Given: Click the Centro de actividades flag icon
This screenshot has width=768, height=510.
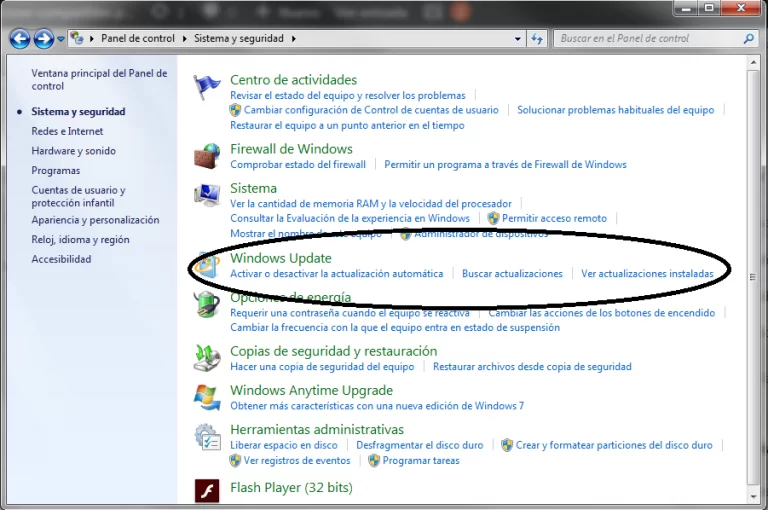Looking at the screenshot, I should (207, 87).
